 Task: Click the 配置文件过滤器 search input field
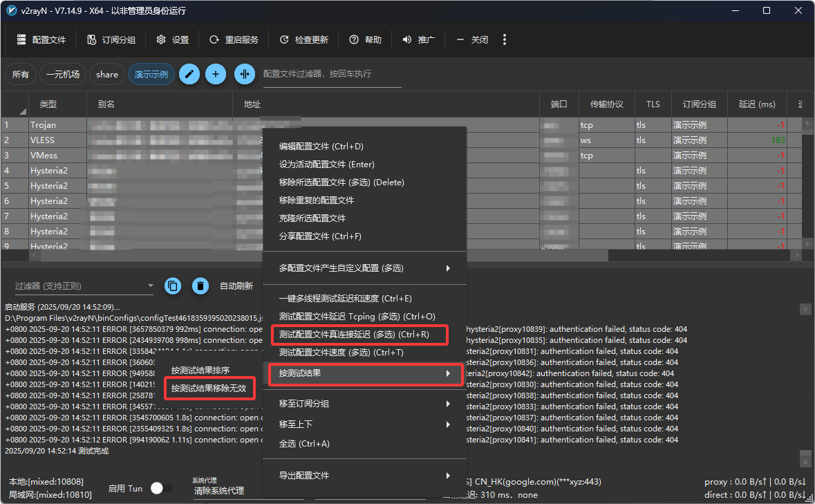332,74
